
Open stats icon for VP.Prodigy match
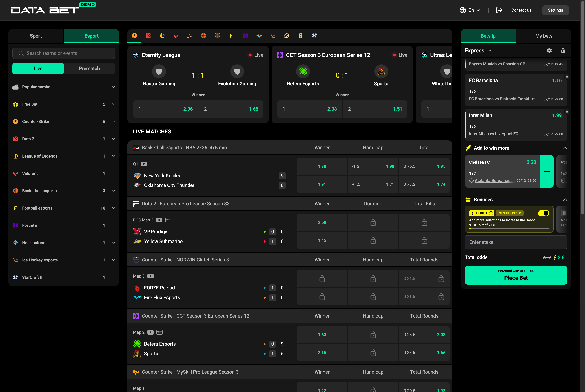pyautogui.click(x=168, y=220)
